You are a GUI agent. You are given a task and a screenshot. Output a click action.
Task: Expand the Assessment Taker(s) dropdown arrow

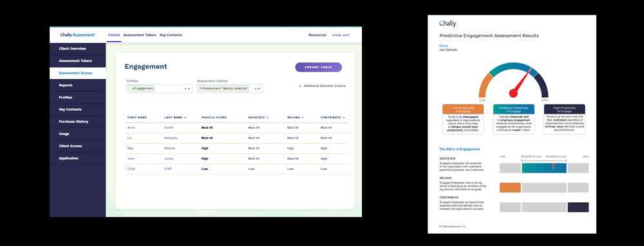click(259, 89)
